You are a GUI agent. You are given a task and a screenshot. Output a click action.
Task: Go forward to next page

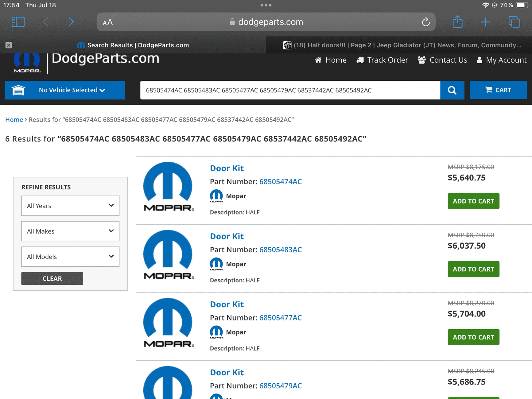pyautogui.click(x=71, y=22)
